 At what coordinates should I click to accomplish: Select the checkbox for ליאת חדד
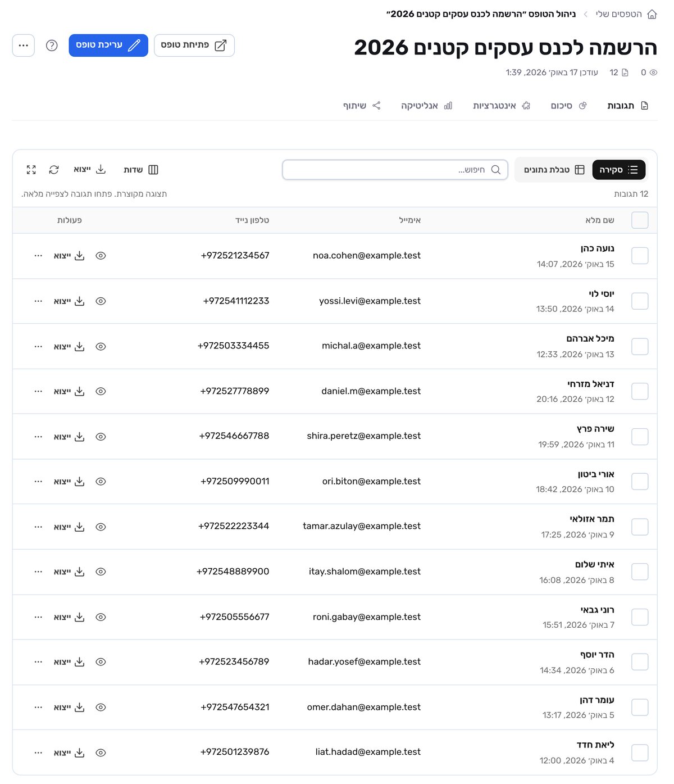(x=640, y=753)
